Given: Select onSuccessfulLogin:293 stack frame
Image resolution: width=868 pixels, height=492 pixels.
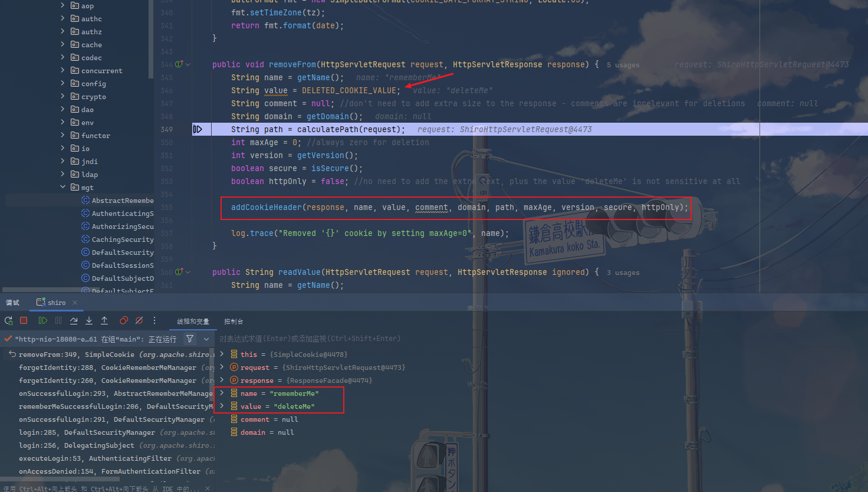Looking at the screenshot, I should click(107, 393).
